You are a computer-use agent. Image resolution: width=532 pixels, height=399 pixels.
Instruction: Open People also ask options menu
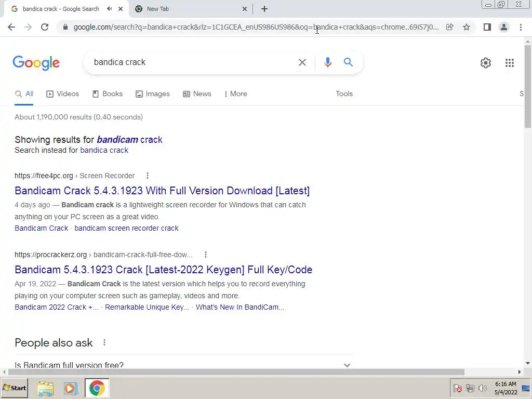coord(104,343)
